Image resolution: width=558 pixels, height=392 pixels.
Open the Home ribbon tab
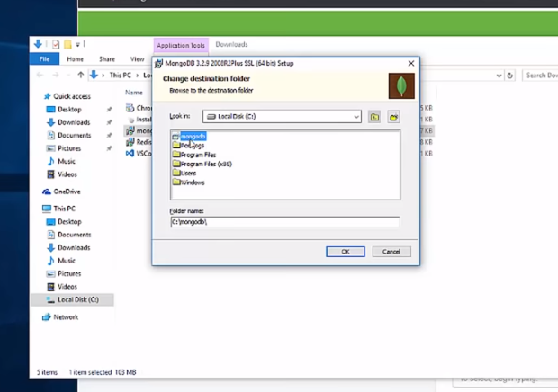[x=75, y=59]
